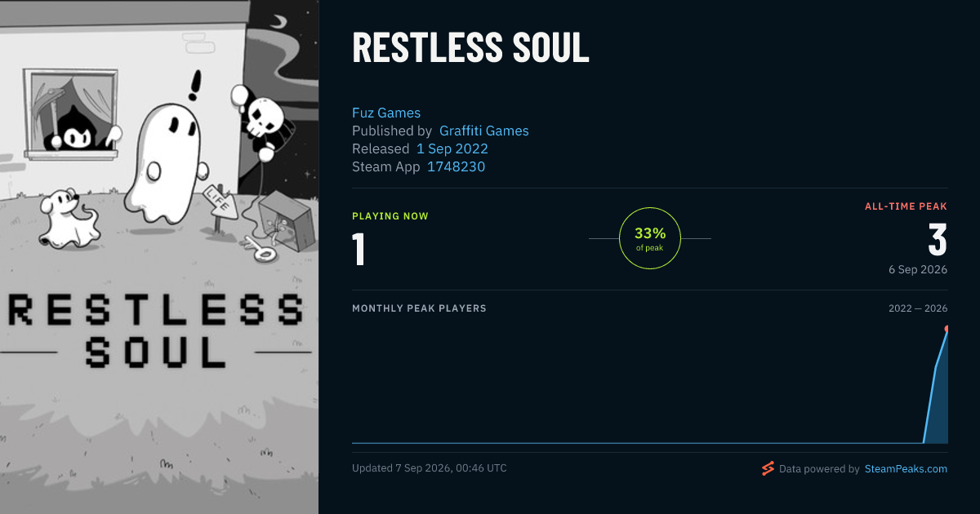
Task: Open Steam App ID 1748230 link
Action: (x=457, y=166)
